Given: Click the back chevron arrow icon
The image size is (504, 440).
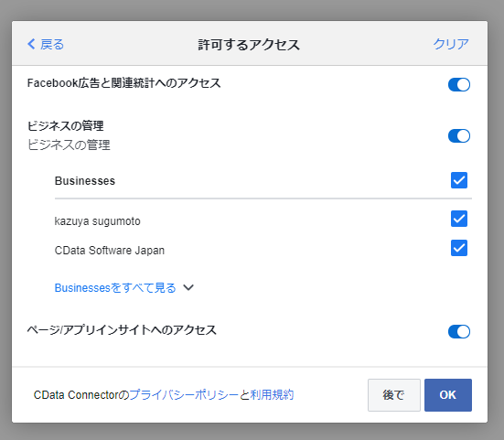Looking at the screenshot, I should (31, 44).
